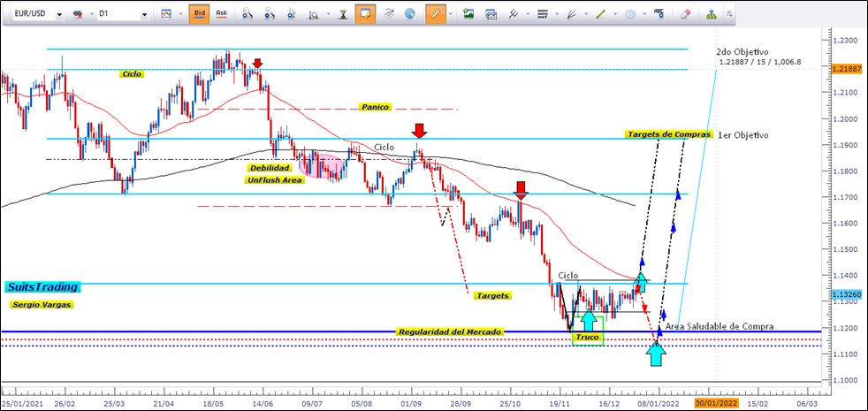
Task: Select the ABC text label tool
Action: click(x=659, y=14)
